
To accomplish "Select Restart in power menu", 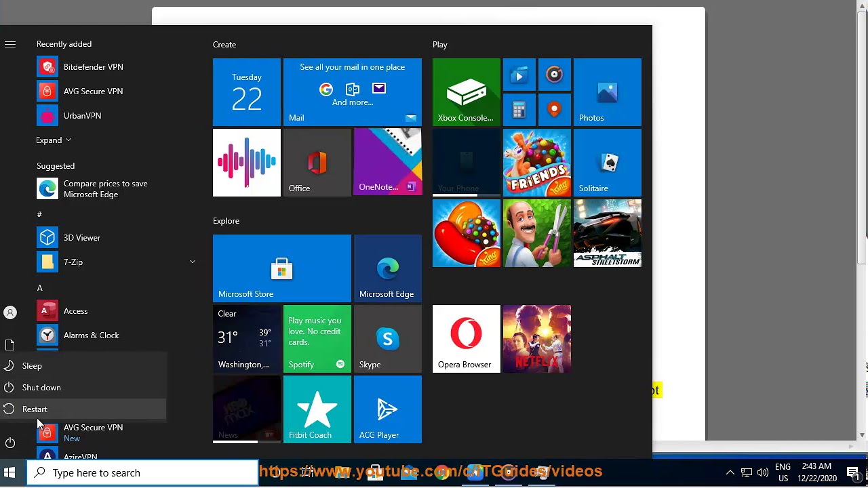I will tap(83, 409).
